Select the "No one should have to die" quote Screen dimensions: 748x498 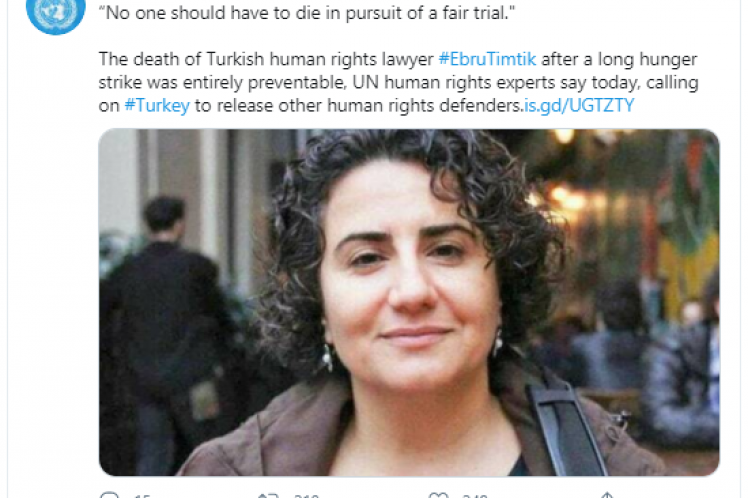coord(307,13)
